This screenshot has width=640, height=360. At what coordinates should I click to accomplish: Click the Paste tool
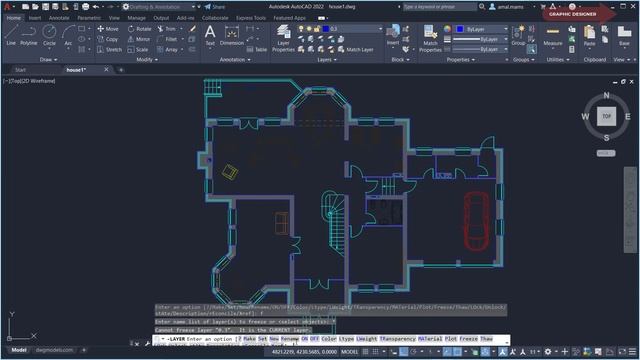(589, 36)
